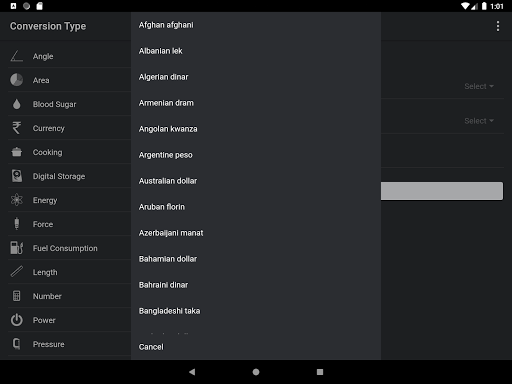The width and height of the screenshot is (512, 384).
Task: Tap the Currency rupee icon
Action: pos(17,128)
